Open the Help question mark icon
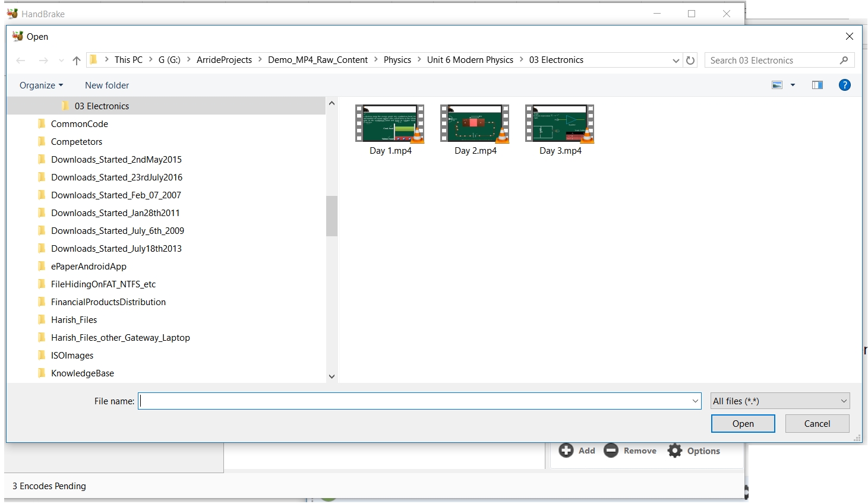The width and height of the screenshot is (868, 504). pos(844,85)
